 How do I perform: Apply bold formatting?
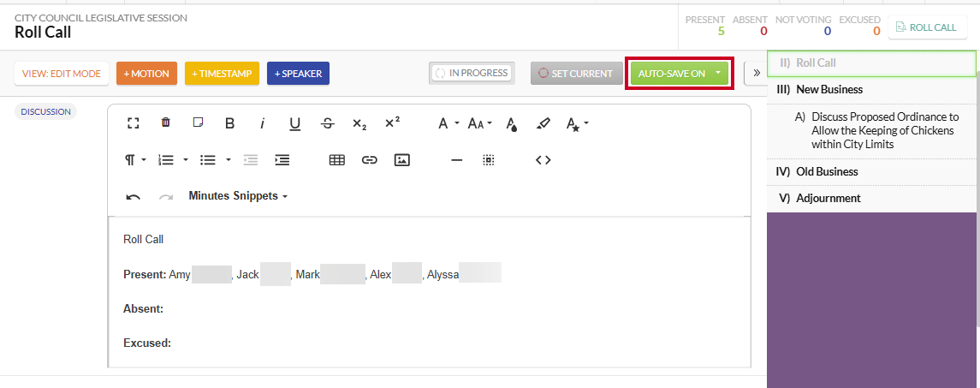click(229, 123)
